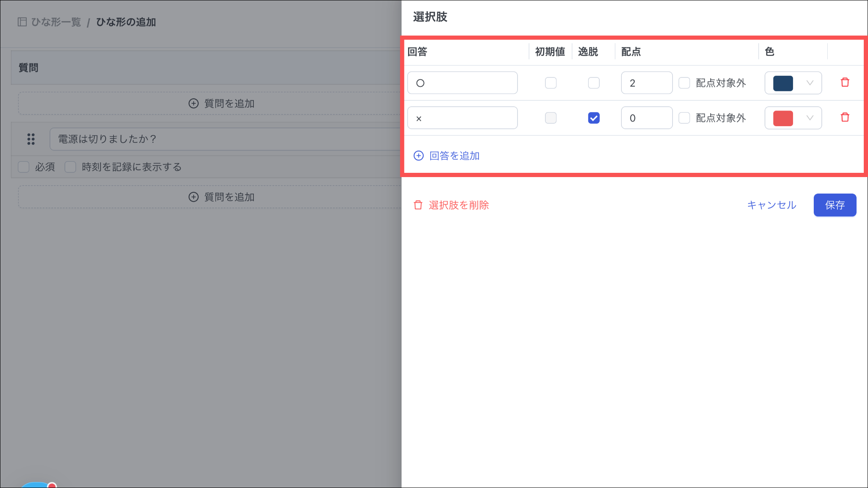Toggle 必須 checkbox under the question
This screenshot has height=488, width=868.
(24, 167)
